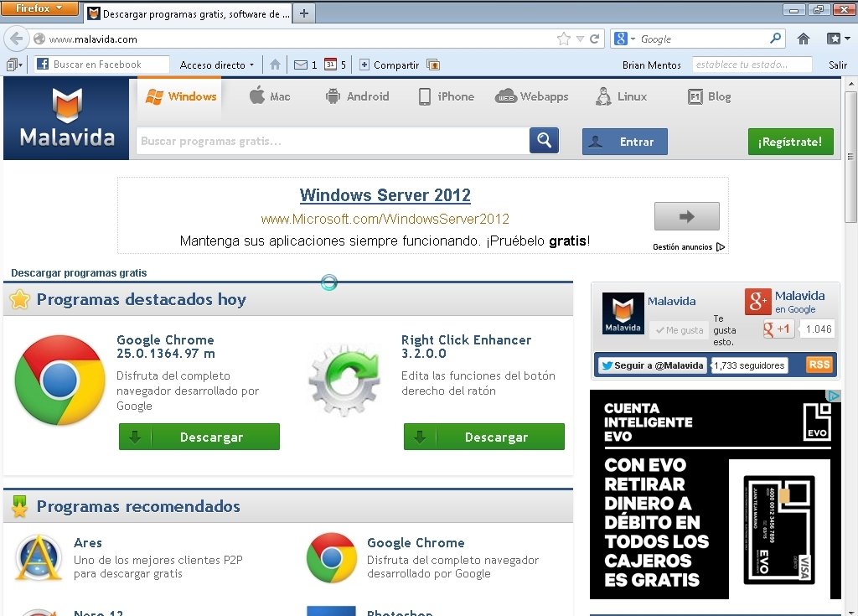858x616 pixels.
Task: Open Brian Mentos profile link
Action: (651, 65)
